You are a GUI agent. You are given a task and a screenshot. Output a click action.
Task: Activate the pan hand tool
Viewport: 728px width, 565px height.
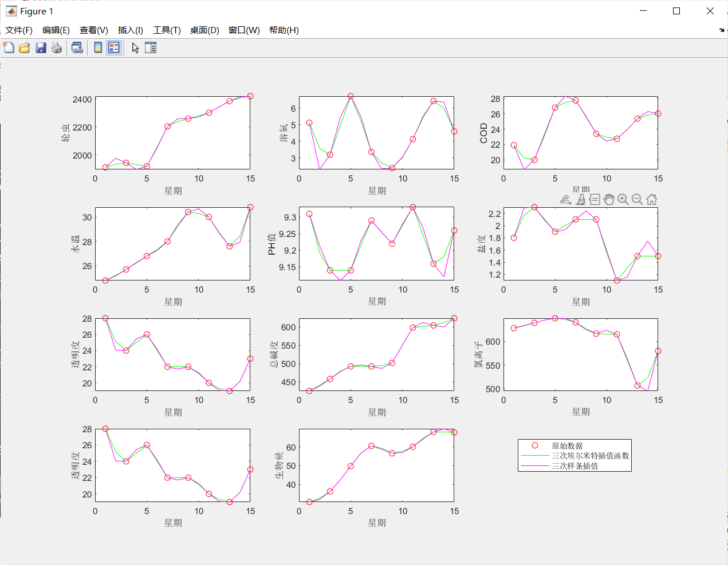(609, 199)
